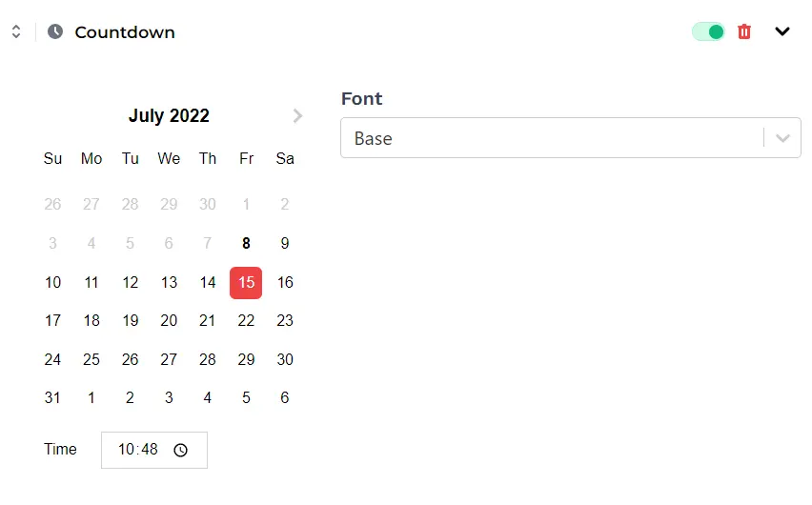Click the drag reorder arrows icon
Screen dimensions: 812x505
16,31
